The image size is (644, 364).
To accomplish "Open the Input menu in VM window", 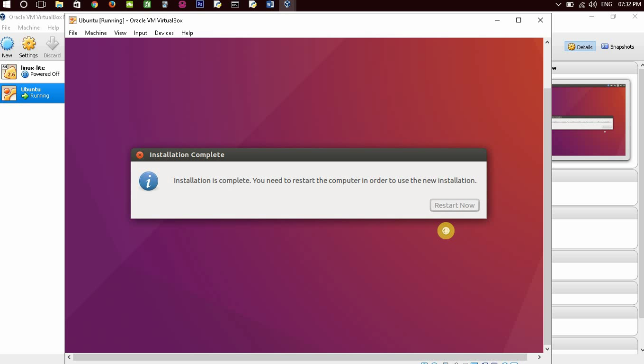I will point(141,33).
